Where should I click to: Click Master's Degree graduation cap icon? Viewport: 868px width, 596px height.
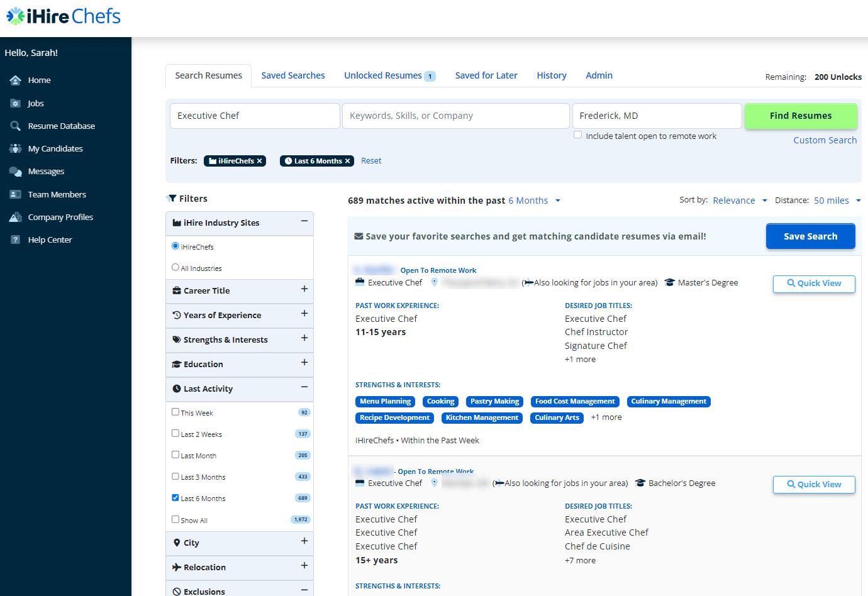(x=670, y=283)
